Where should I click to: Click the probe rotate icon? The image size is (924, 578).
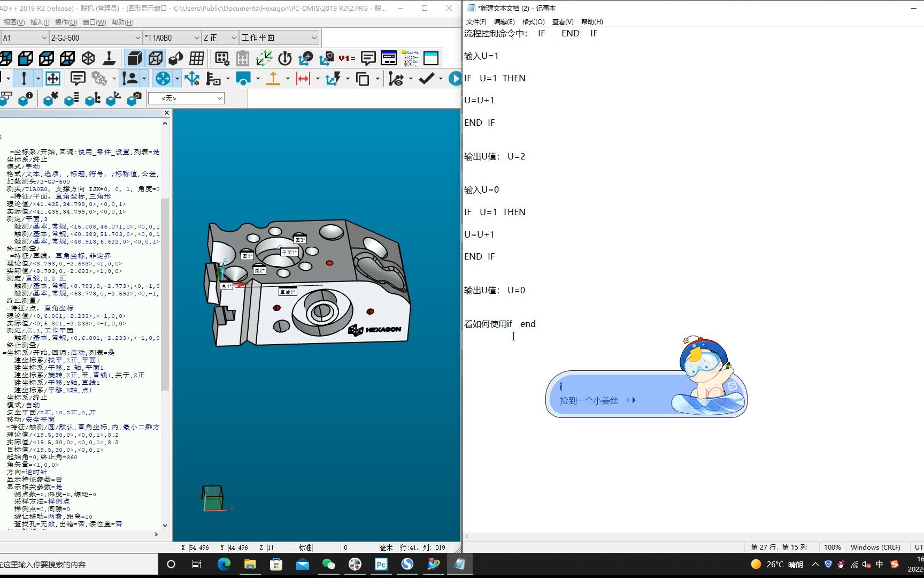(x=284, y=58)
